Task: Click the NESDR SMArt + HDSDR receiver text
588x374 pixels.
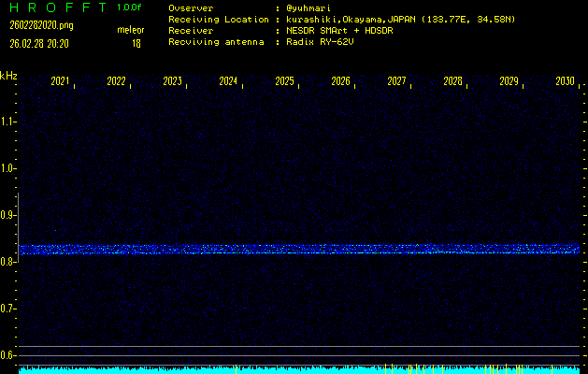Action: (344, 30)
